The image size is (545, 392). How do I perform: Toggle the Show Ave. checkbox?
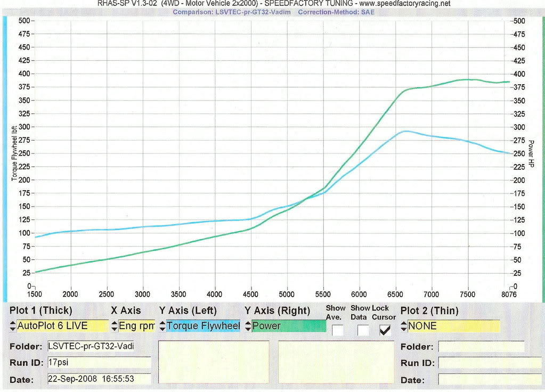(x=338, y=330)
